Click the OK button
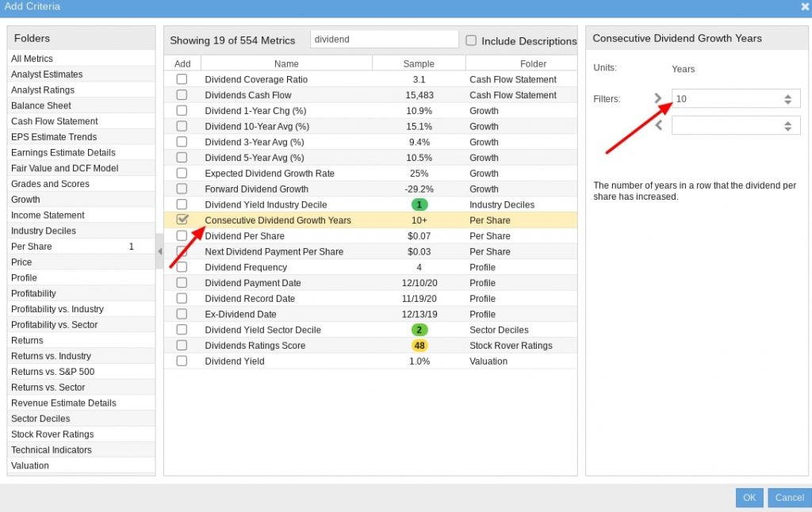 pyautogui.click(x=749, y=497)
